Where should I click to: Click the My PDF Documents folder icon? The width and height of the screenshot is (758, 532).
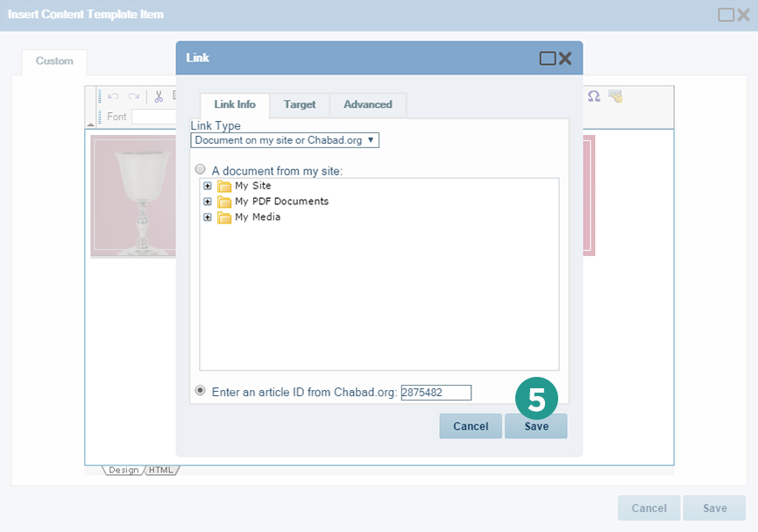[224, 202]
